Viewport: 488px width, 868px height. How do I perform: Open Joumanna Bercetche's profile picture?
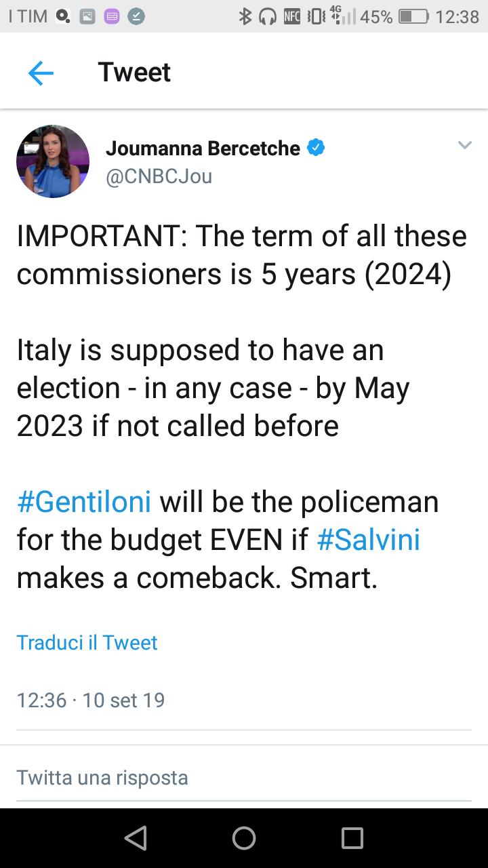click(x=53, y=161)
